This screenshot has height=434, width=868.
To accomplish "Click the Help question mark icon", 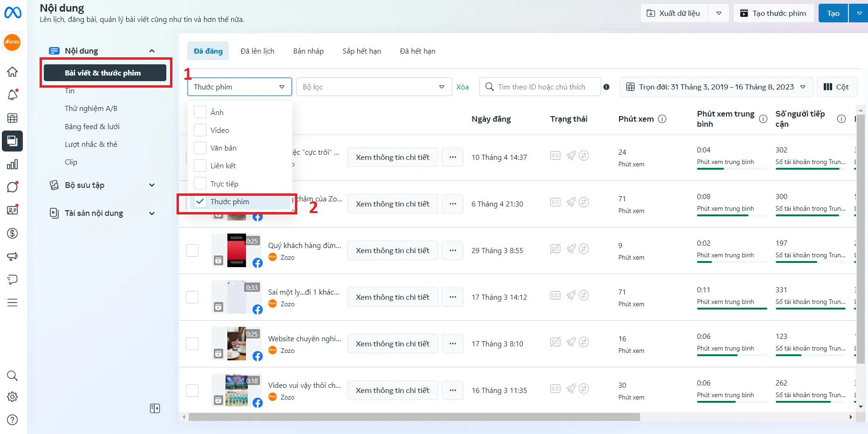I will tap(13, 420).
